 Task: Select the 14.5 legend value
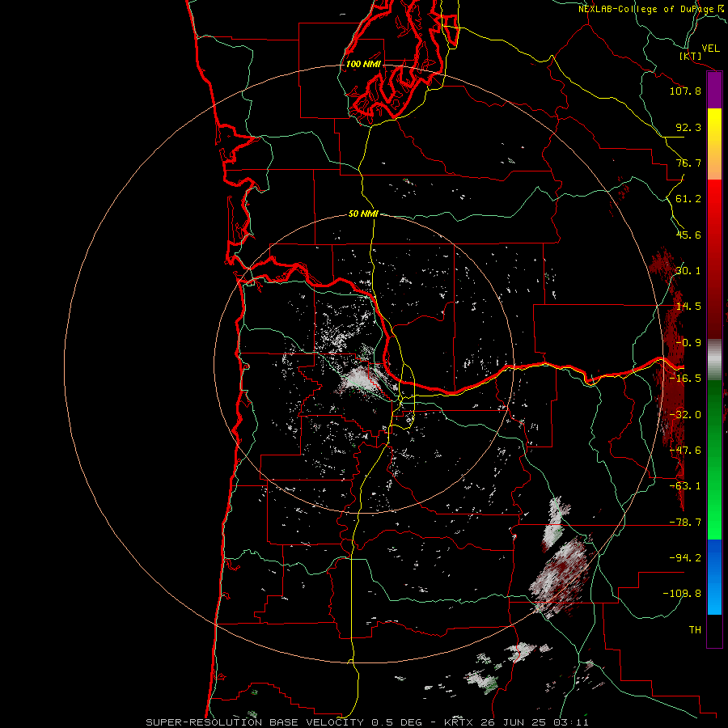[688, 307]
